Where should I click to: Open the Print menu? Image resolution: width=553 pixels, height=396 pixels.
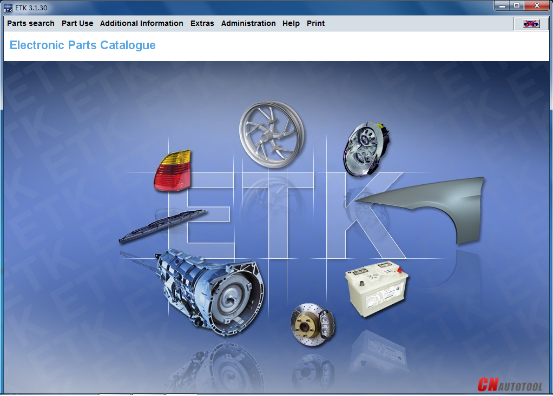(316, 24)
